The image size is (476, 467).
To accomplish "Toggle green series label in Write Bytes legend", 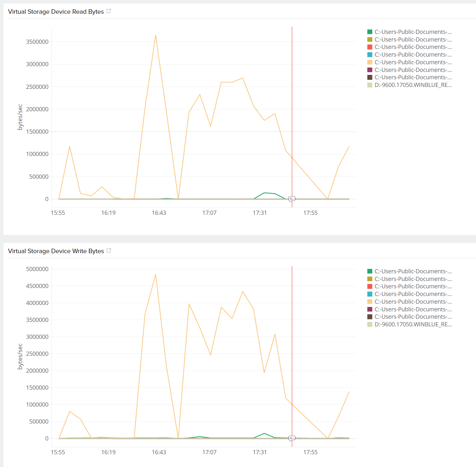I will [x=413, y=271].
